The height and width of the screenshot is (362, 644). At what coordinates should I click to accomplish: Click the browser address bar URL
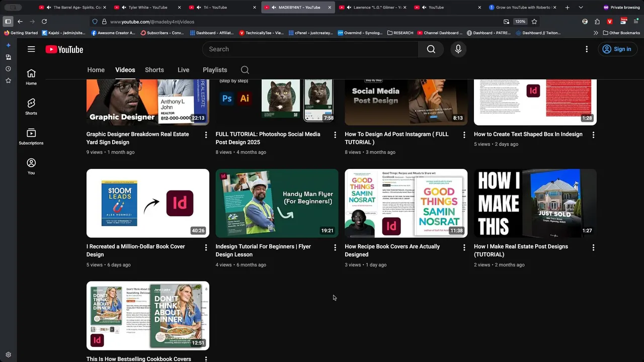click(x=152, y=22)
